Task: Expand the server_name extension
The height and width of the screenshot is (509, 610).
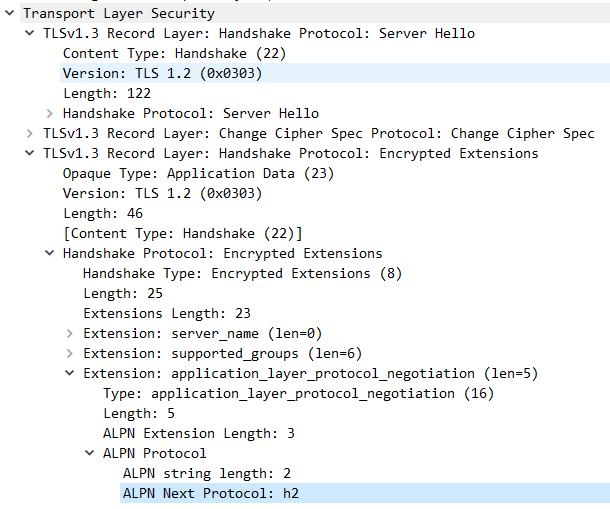Action: click(x=70, y=333)
